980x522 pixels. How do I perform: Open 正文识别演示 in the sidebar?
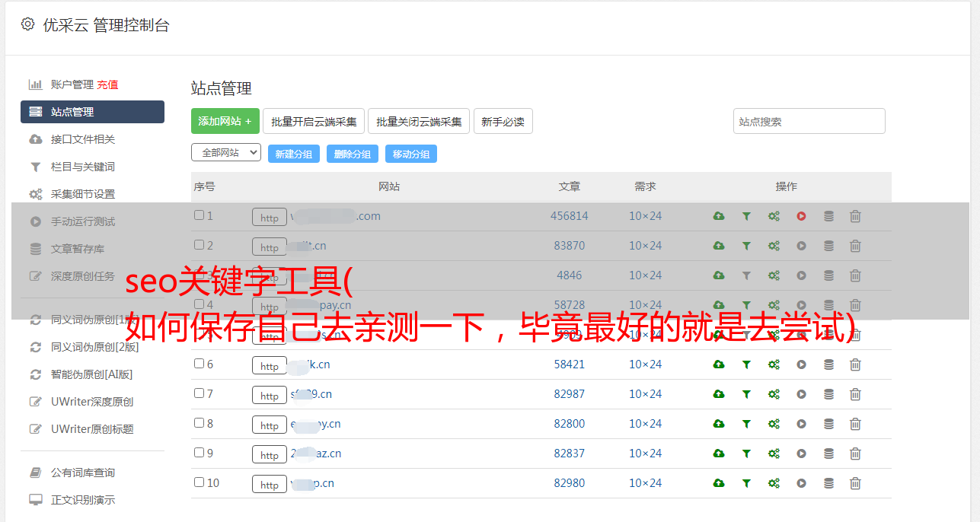point(83,500)
